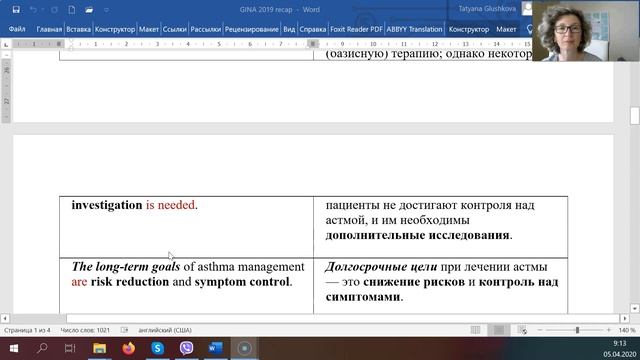The width and height of the screenshot is (640, 360).
Task: Open the Windows Start menu
Action: pyautogui.click(x=13, y=348)
